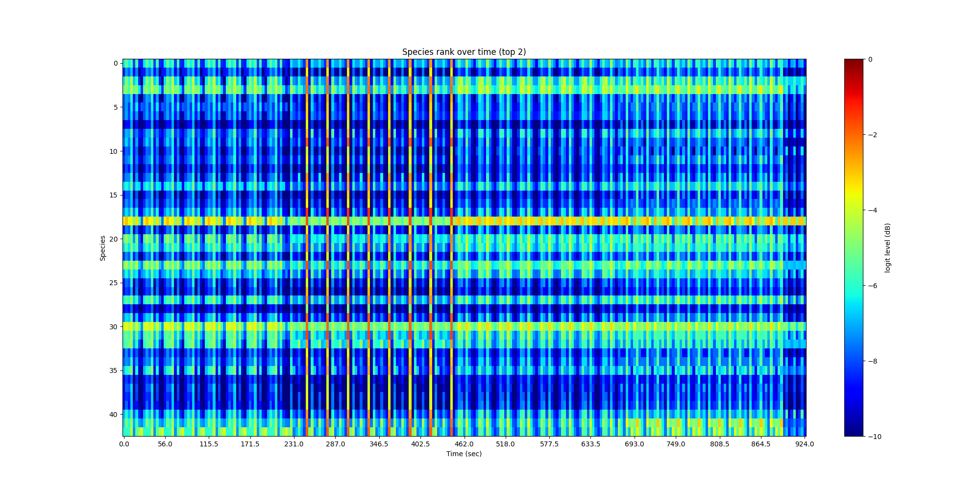Click the plot title "Species rank over time"
980x490 pixels.
464,52
